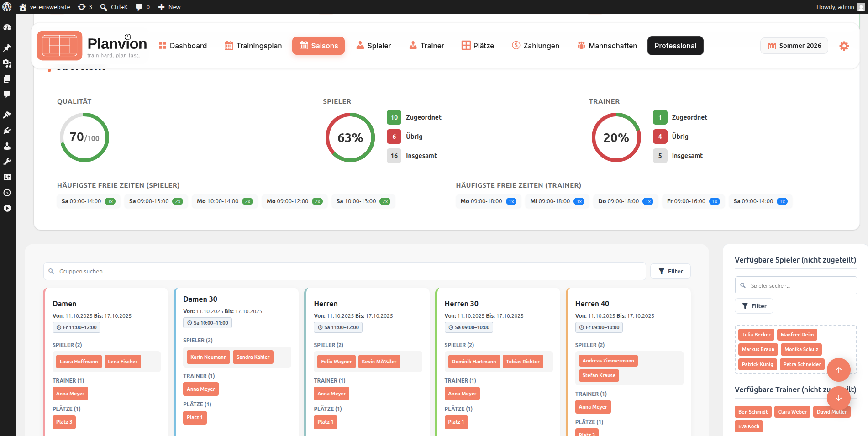The image size is (868, 436).
Task: Pick available trainer Ben Schmidt
Action: point(753,412)
